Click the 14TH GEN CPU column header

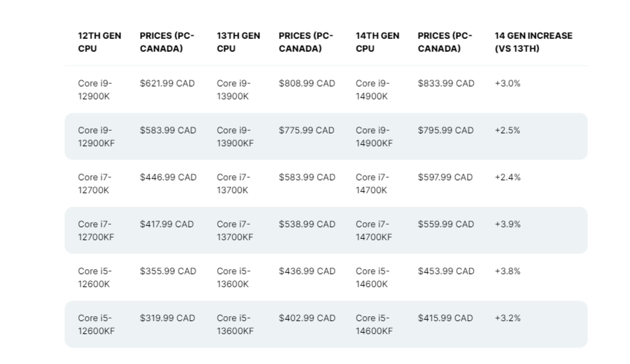click(377, 42)
